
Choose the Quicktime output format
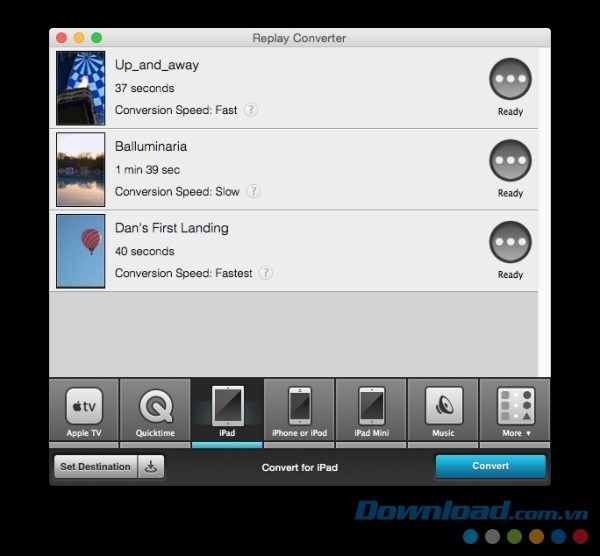click(x=155, y=410)
